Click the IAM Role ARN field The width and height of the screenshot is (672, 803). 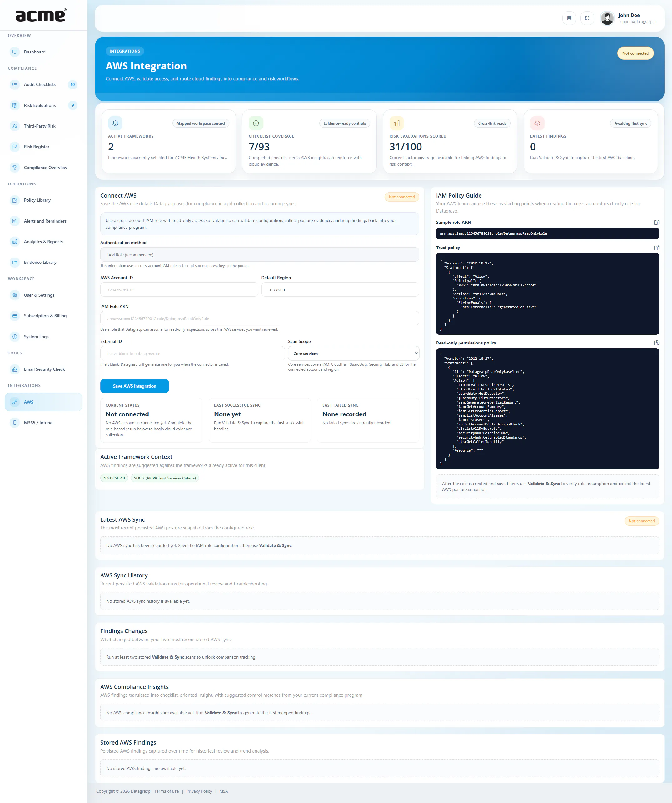coord(260,318)
